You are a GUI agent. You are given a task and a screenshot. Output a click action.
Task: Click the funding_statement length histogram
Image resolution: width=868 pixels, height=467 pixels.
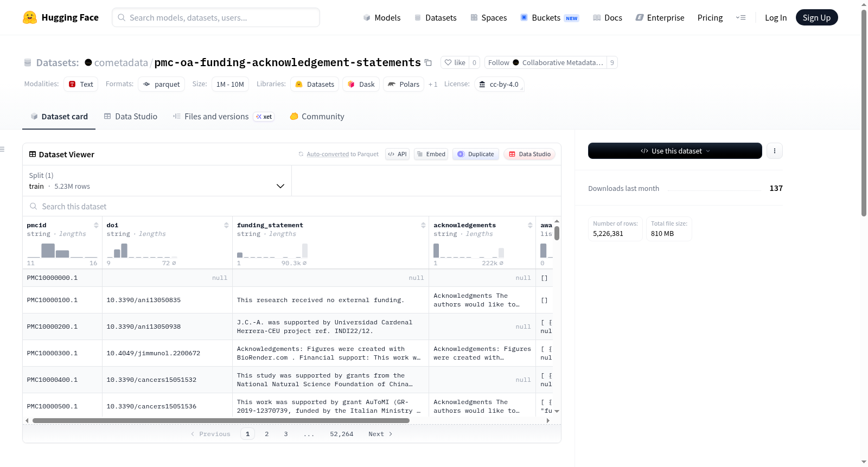(272, 251)
